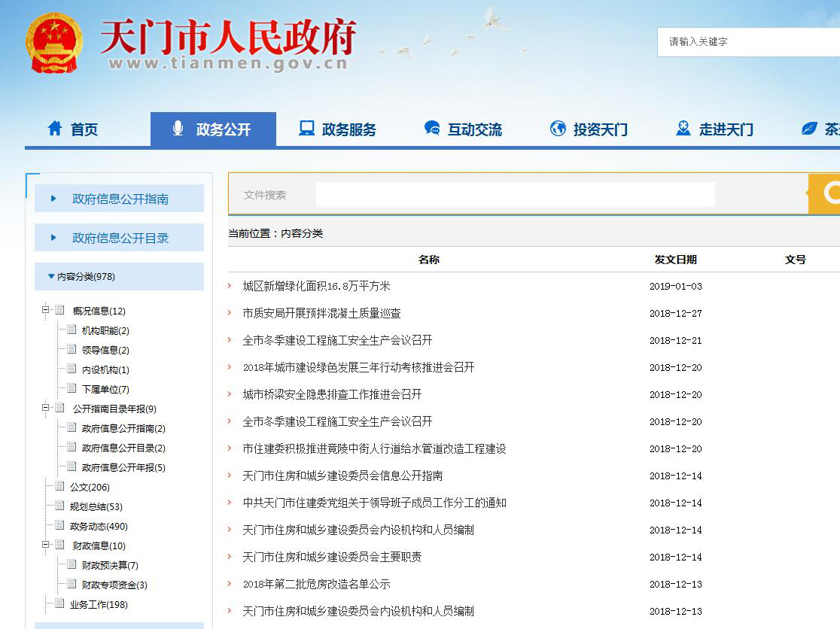Click the 文件搜索 input field

515,194
